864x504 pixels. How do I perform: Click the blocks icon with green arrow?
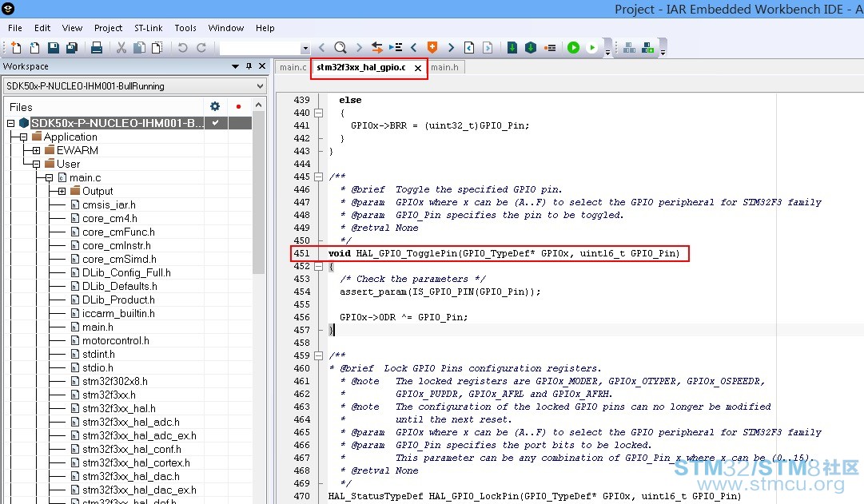648,48
